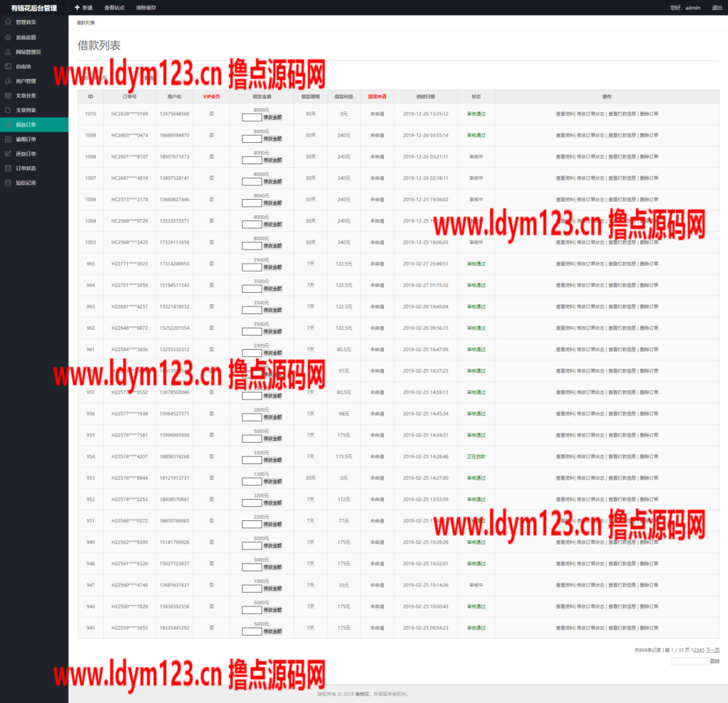Screen dimensions: 728x703
Task: Click 修改金额 for order 1009
Action: click(272, 139)
